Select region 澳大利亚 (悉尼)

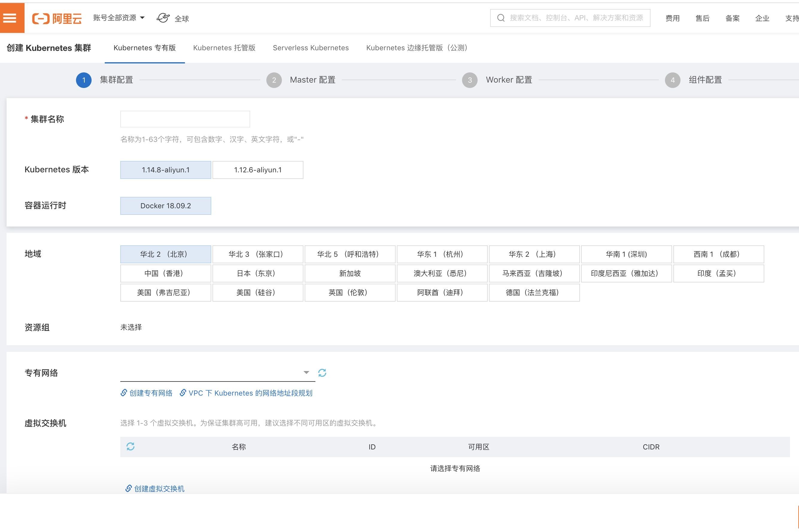pyautogui.click(x=442, y=273)
